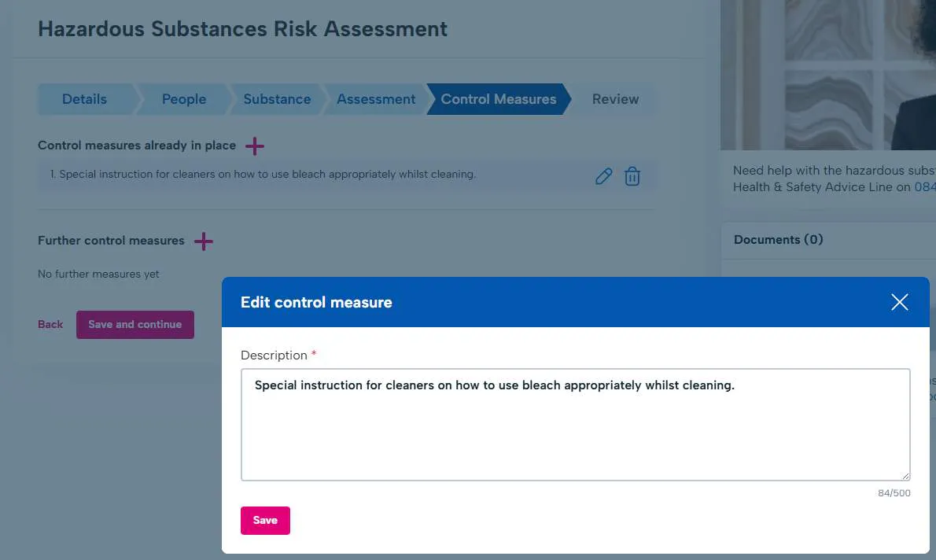Follow the Back link
The height and width of the screenshot is (560, 936).
coord(50,324)
